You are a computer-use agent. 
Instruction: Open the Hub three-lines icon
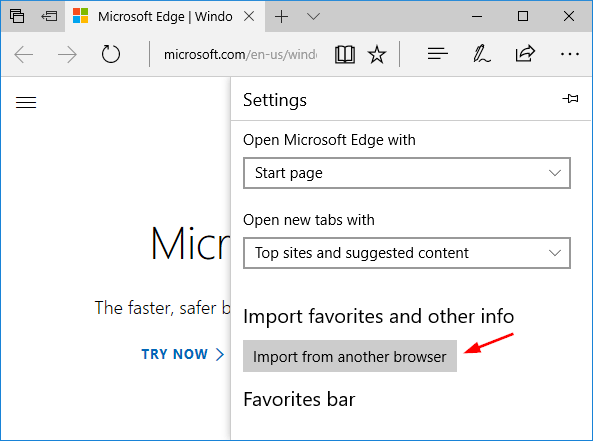(438, 54)
